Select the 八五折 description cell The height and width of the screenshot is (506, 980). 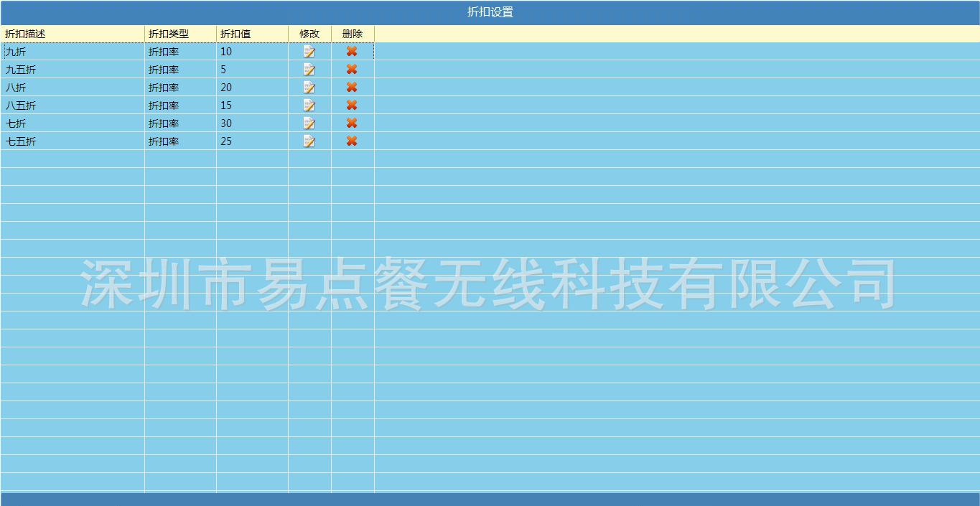coord(73,106)
